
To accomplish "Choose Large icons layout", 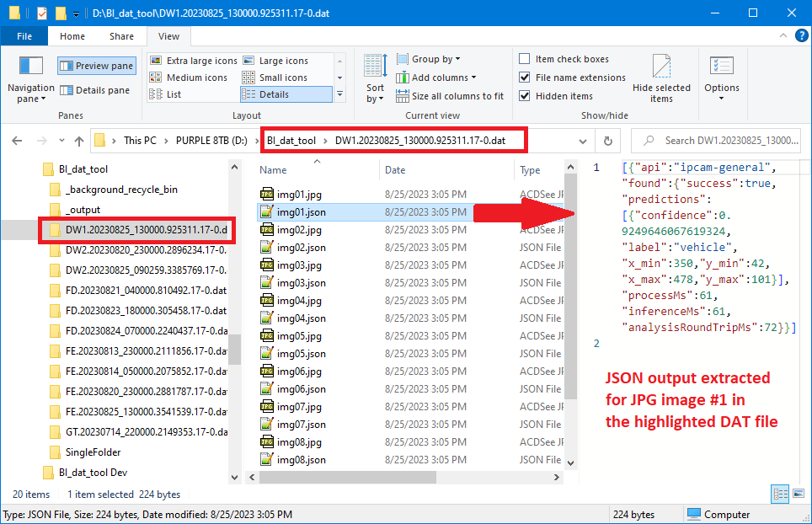I will pos(275,61).
